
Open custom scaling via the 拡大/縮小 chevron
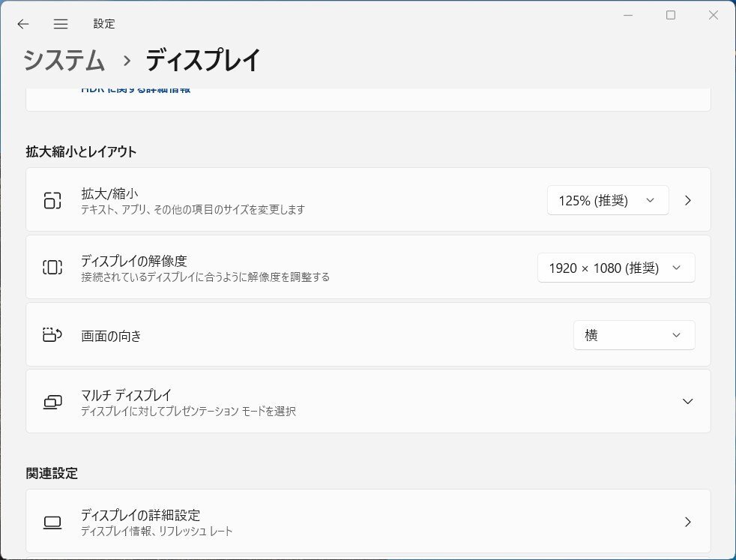tap(687, 200)
